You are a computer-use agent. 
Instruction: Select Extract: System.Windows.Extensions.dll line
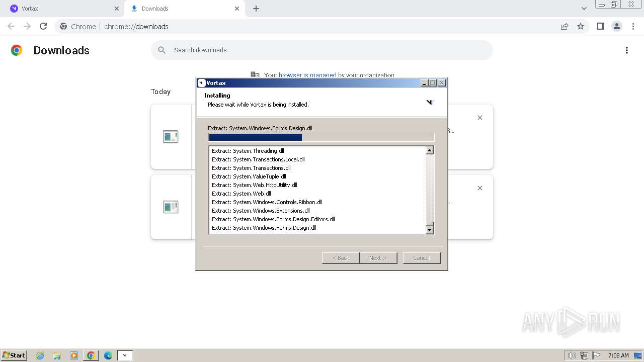pos(261,211)
